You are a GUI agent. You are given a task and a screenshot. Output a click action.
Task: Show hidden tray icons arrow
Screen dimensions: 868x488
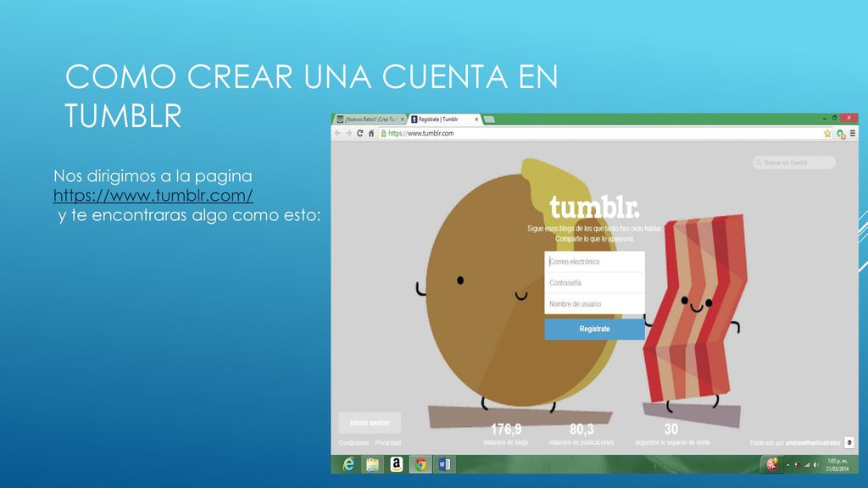(788, 465)
